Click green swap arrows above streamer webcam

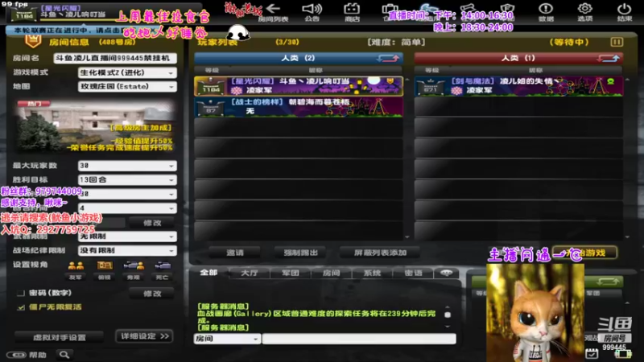pyautogui.click(x=608, y=282)
